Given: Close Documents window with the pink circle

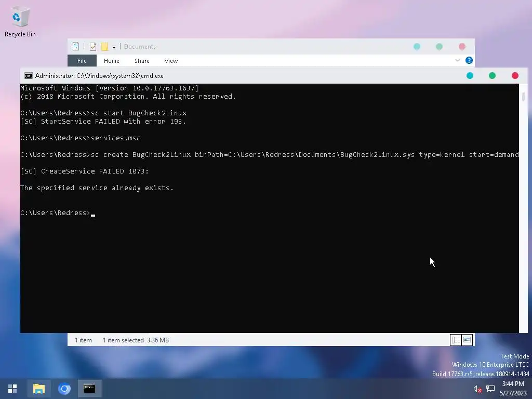Looking at the screenshot, I should (x=462, y=46).
